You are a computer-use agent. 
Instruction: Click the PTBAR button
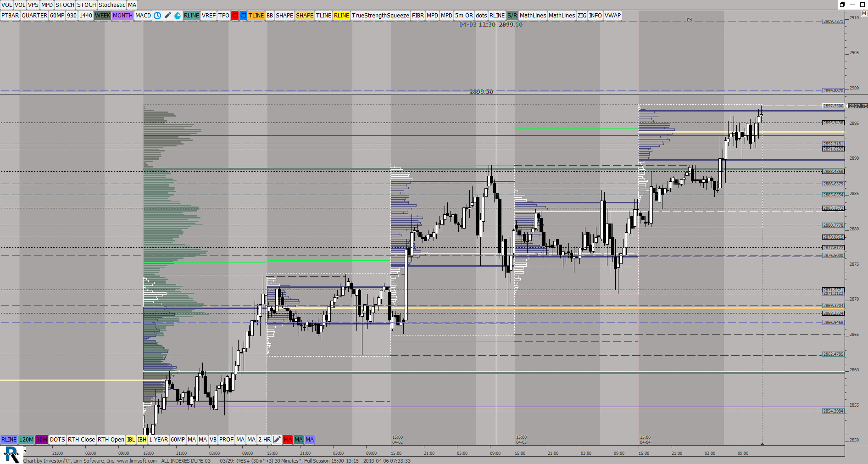pos(10,16)
